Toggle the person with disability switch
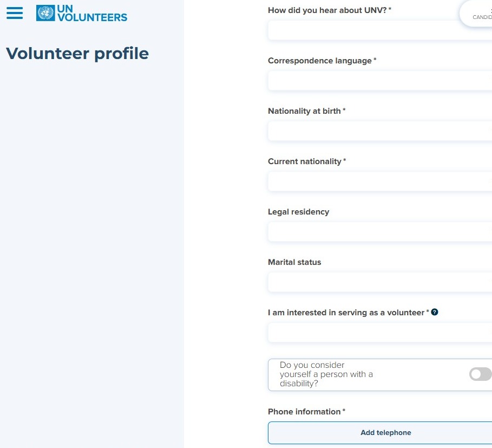Image resolution: width=492 pixels, height=448 pixels. pyautogui.click(x=481, y=374)
